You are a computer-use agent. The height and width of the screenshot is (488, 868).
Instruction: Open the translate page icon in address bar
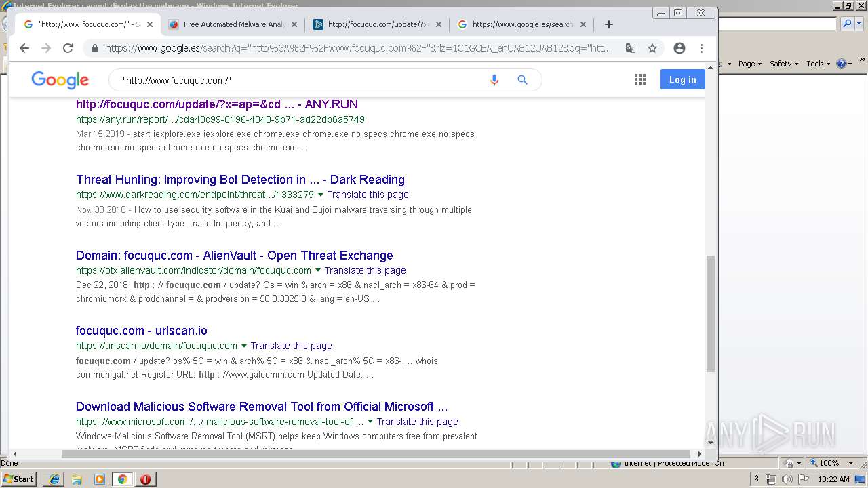(631, 48)
